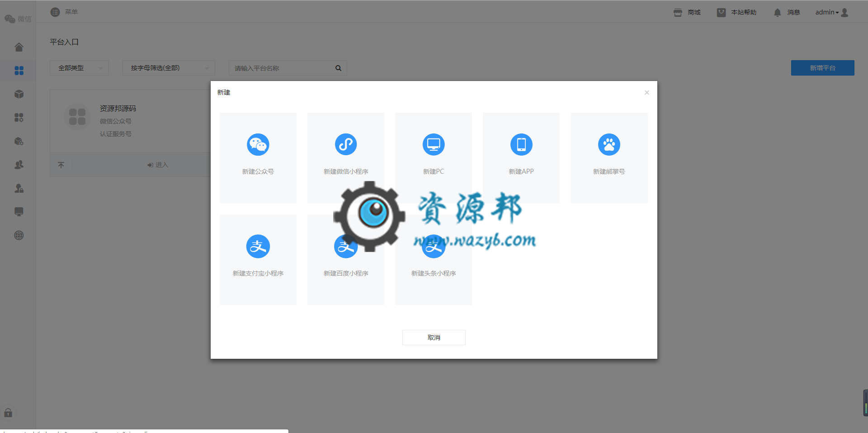Screen dimensions: 868x433
Task: Open the users group icon in sidebar
Action: (x=19, y=165)
